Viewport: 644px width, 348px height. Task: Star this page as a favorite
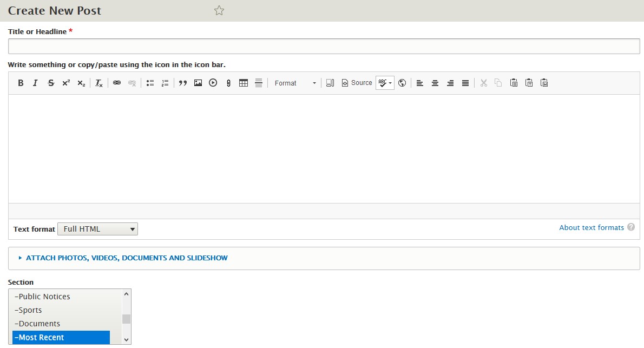point(219,11)
